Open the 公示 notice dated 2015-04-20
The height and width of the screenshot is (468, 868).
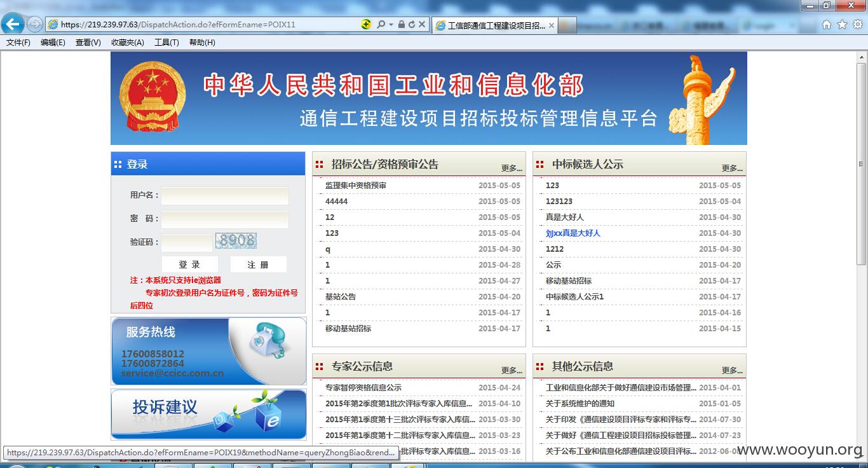click(553, 265)
